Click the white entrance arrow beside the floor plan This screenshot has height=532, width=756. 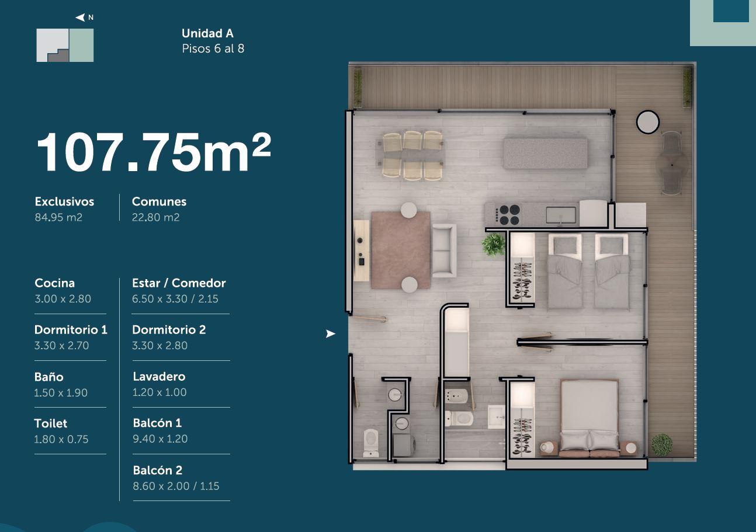(x=331, y=334)
